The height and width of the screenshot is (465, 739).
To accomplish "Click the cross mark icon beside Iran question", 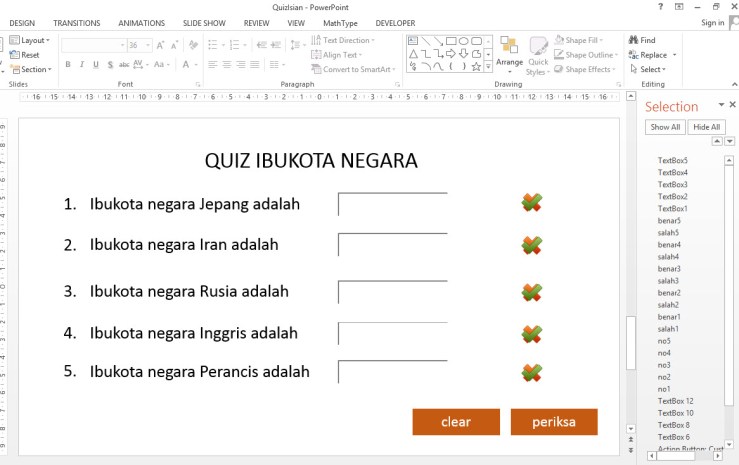I will pos(532,245).
